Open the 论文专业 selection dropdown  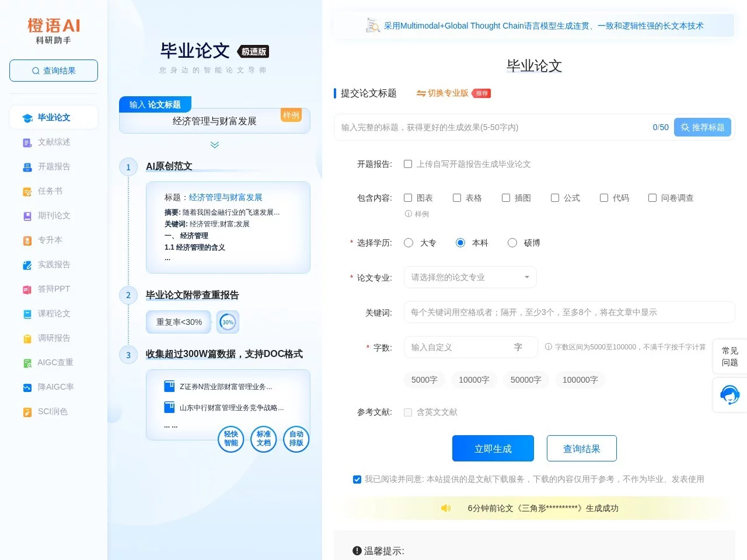(x=470, y=277)
